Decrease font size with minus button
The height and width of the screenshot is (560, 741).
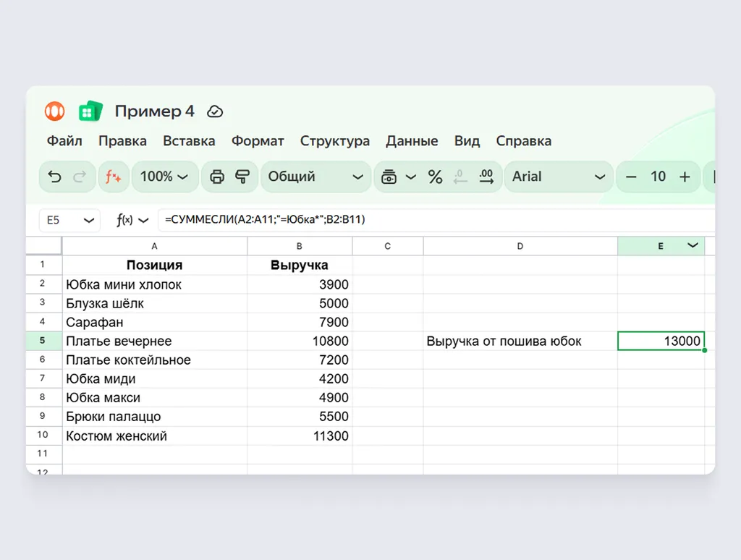[x=631, y=177]
